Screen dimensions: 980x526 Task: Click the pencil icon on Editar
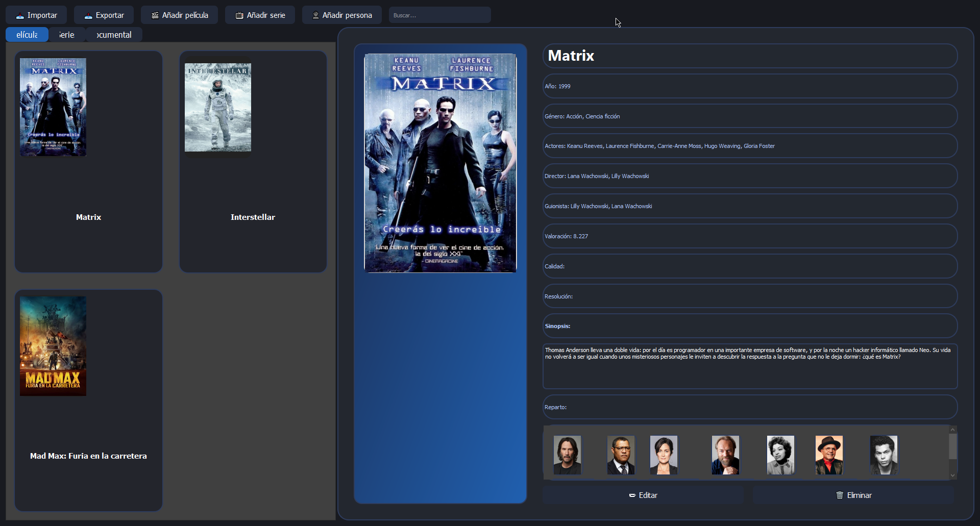click(x=632, y=495)
